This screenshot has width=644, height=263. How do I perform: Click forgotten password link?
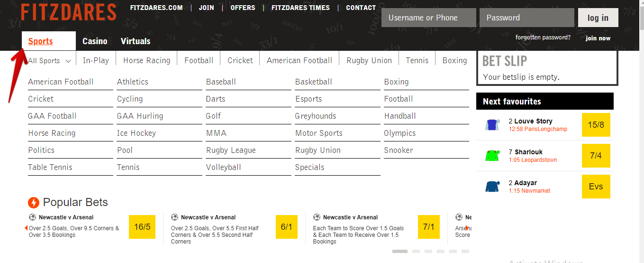543,38
